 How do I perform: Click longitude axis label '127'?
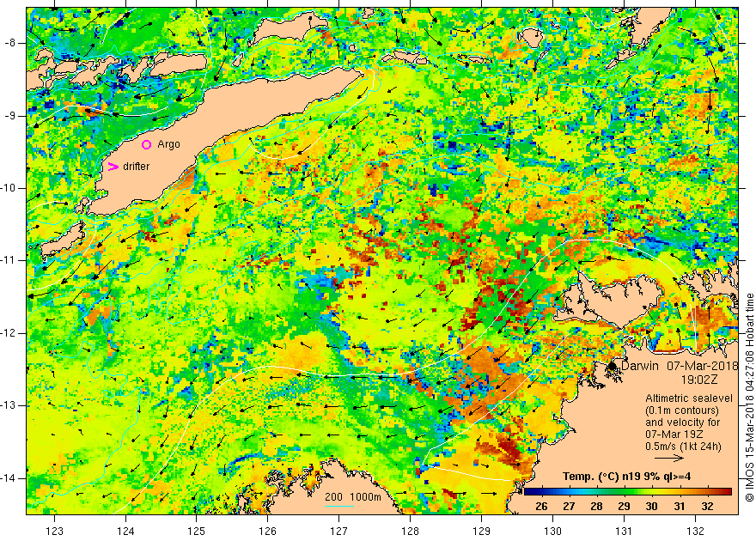339,532
